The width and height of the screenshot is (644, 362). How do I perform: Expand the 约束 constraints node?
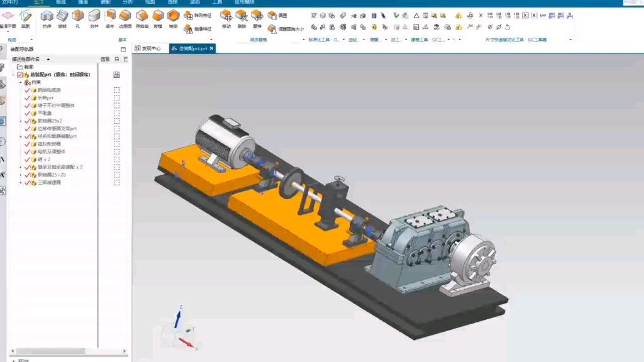[x=21, y=83]
